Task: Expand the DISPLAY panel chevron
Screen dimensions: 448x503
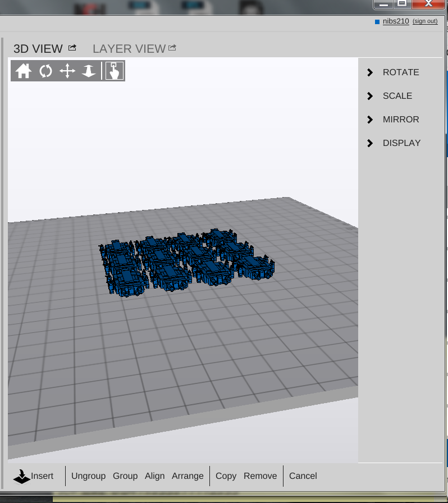Action: [370, 143]
